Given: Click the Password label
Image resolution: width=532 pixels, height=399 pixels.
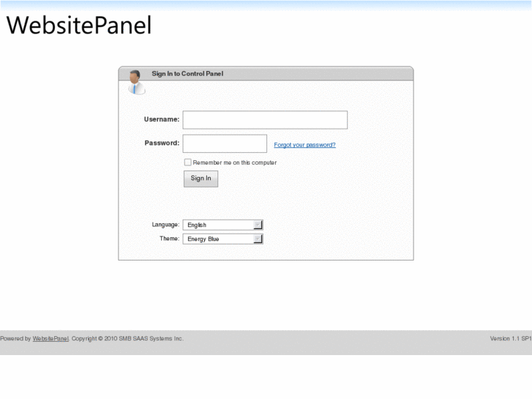Looking at the screenshot, I should (x=162, y=143).
